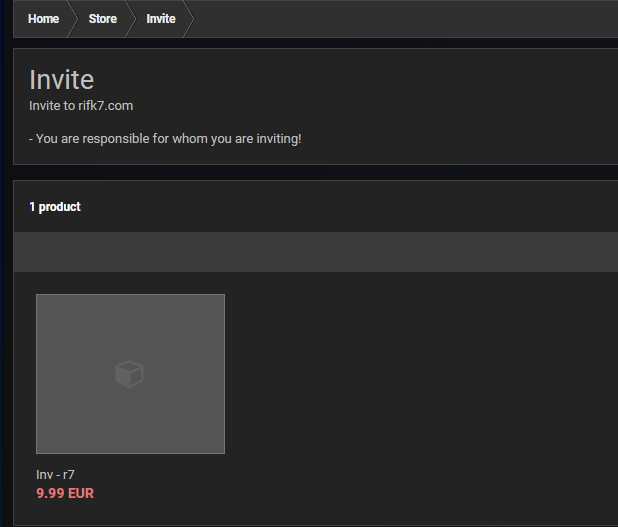
Task: Click the gray bar below 1 product
Action: (x=315, y=252)
